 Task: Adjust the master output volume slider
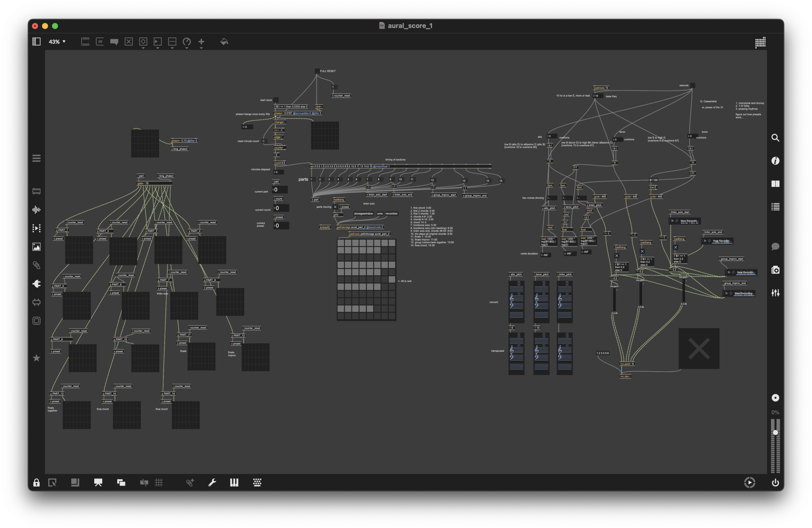point(775,433)
